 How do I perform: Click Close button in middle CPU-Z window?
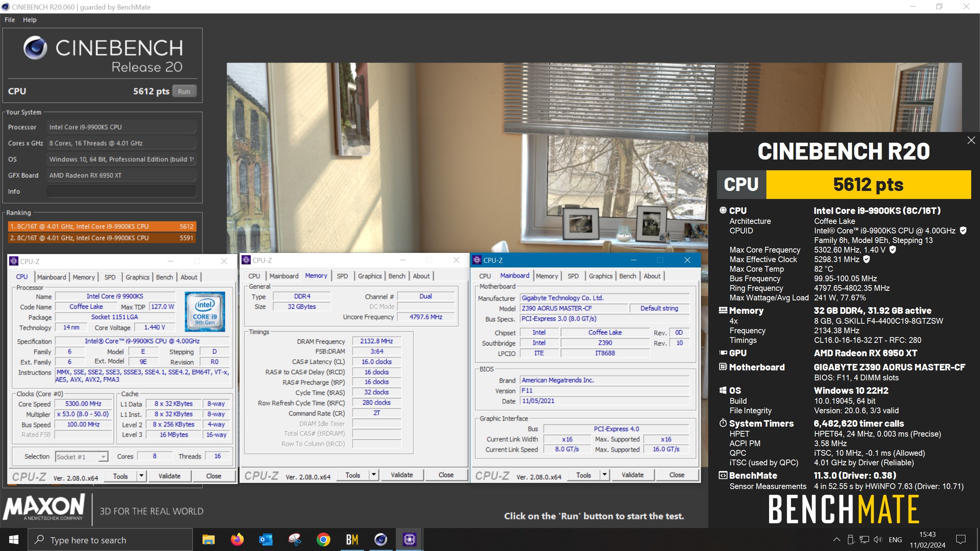[446, 474]
